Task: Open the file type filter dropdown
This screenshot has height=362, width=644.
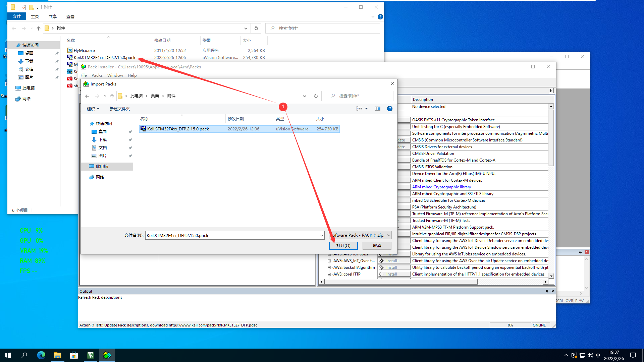Action: [389, 235]
